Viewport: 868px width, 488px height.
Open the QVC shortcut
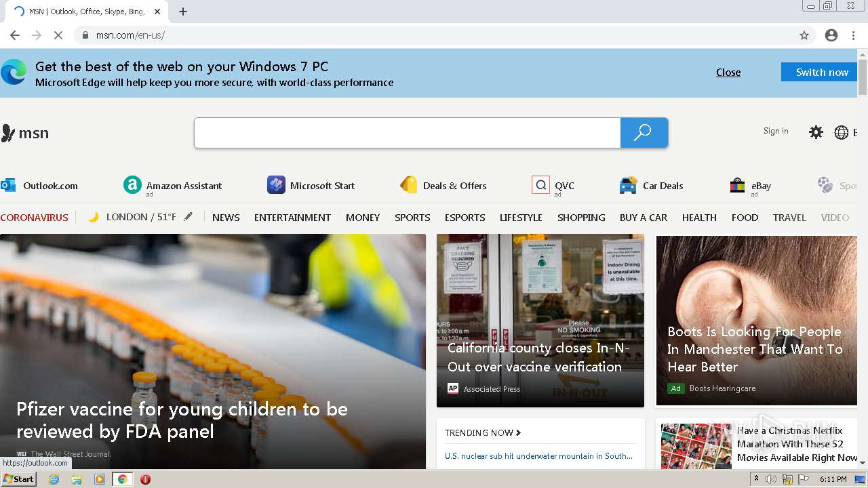pos(553,186)
